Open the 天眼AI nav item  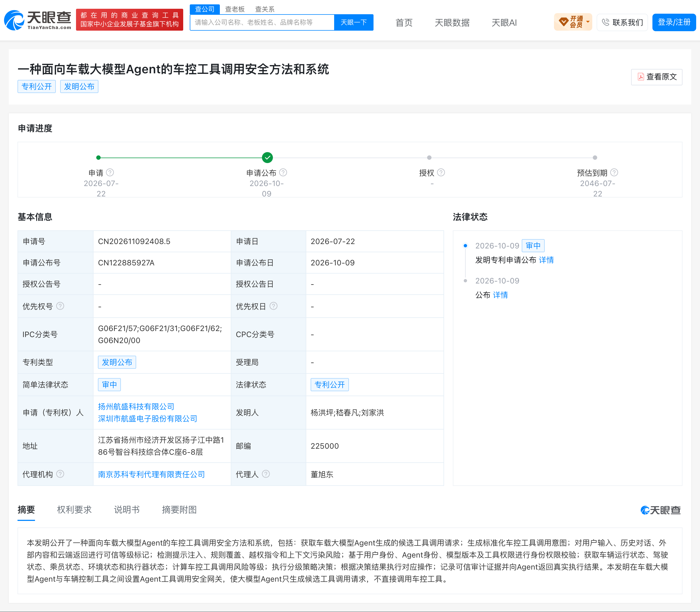504,22
